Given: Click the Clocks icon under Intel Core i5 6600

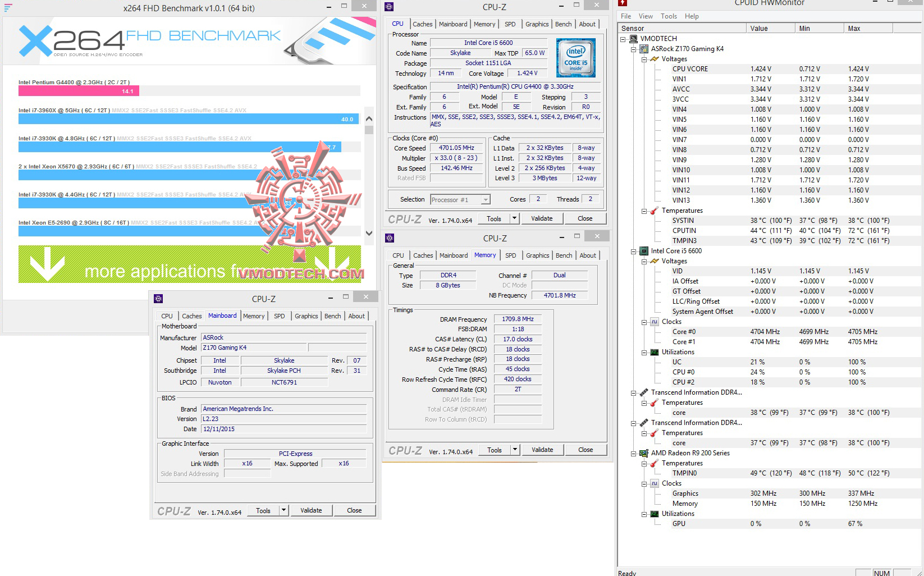Looking at the screenshot, I should (655, 322).
